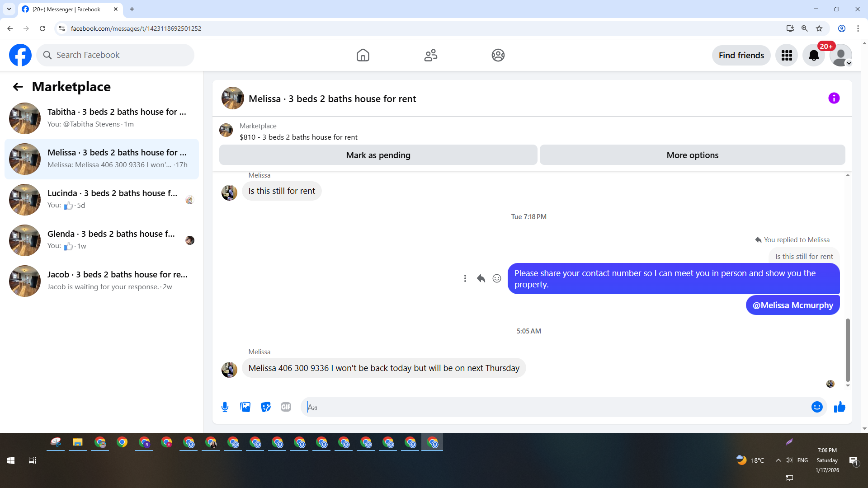Reply to the contact number message
The height and width of the screenshot is (488, 868).
[481, 278]
